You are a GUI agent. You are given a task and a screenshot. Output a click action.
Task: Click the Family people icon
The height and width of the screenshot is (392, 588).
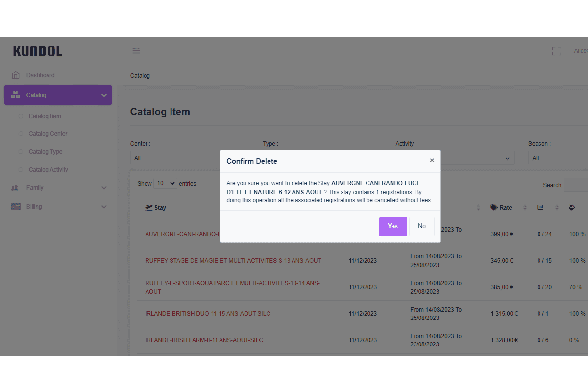pos(15,188)
